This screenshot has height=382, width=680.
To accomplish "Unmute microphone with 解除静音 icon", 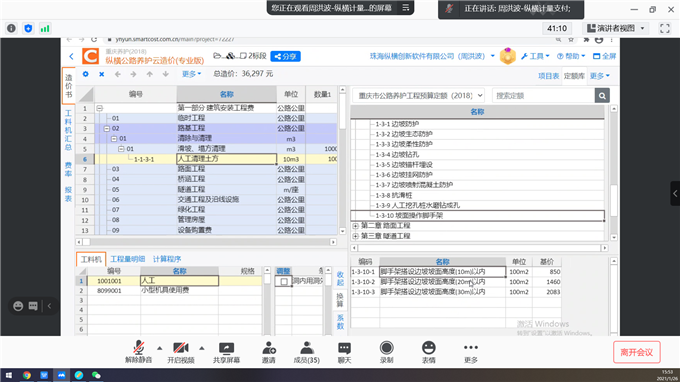I will tap(139, 352).
